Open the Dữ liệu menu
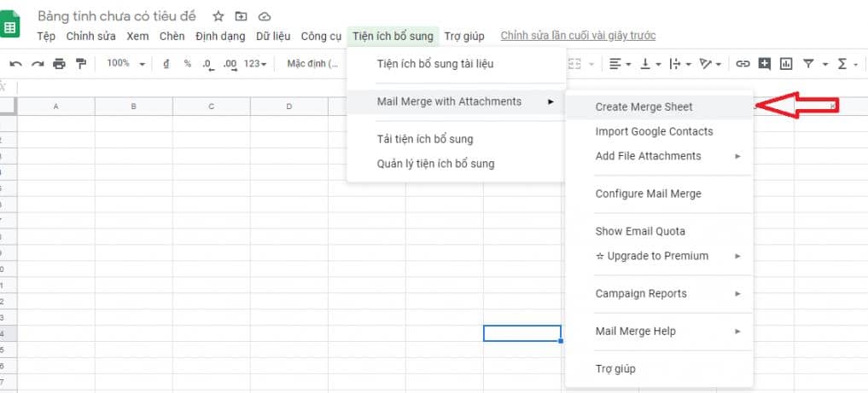 pyautogui.click(x=273, y=37)
